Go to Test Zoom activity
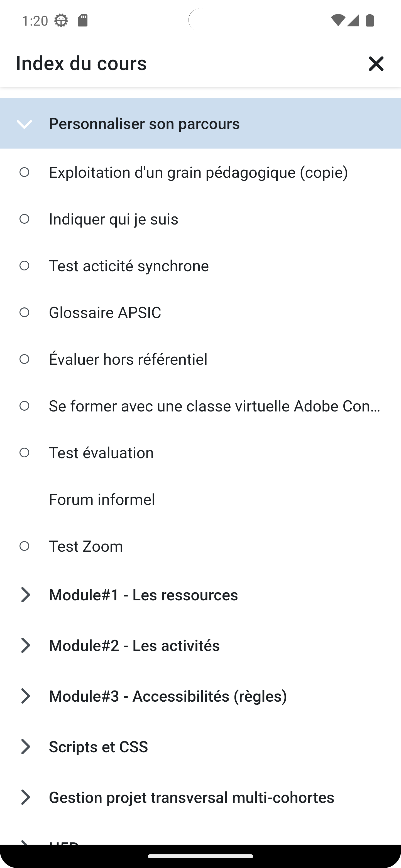This screenshot has width=401, height=868. pyautogui.click(x=86, y=546)
